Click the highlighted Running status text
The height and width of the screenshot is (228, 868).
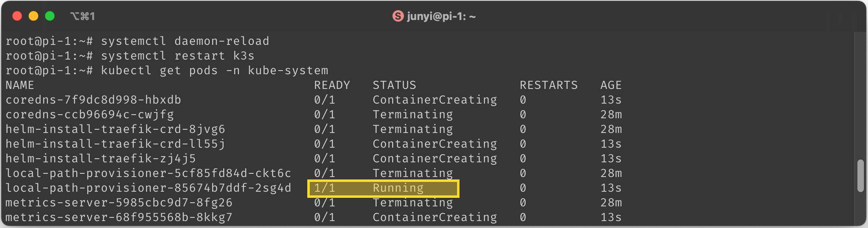pyautogui.click(x=398, y=188)
